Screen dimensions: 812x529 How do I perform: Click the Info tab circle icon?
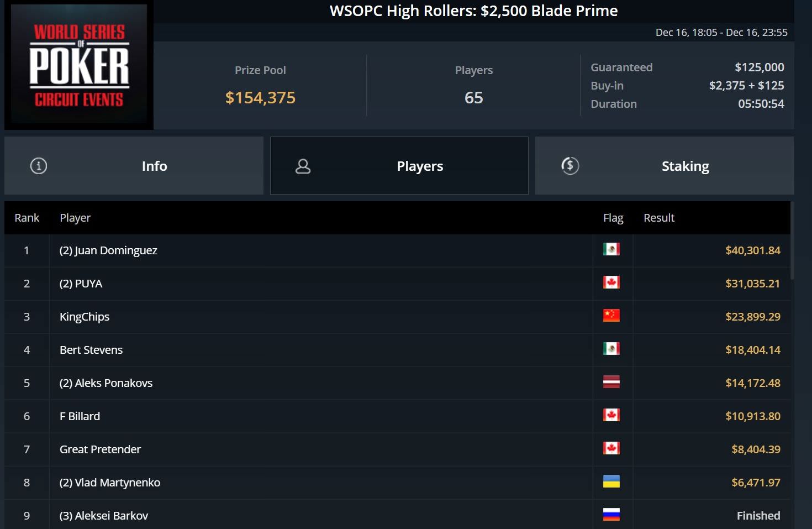pos(39,166)
